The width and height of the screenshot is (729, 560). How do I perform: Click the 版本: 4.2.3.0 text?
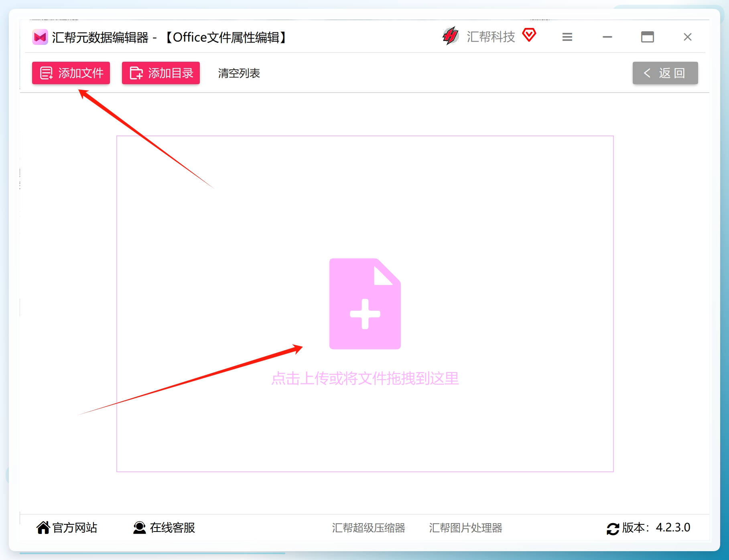[656, 528]
